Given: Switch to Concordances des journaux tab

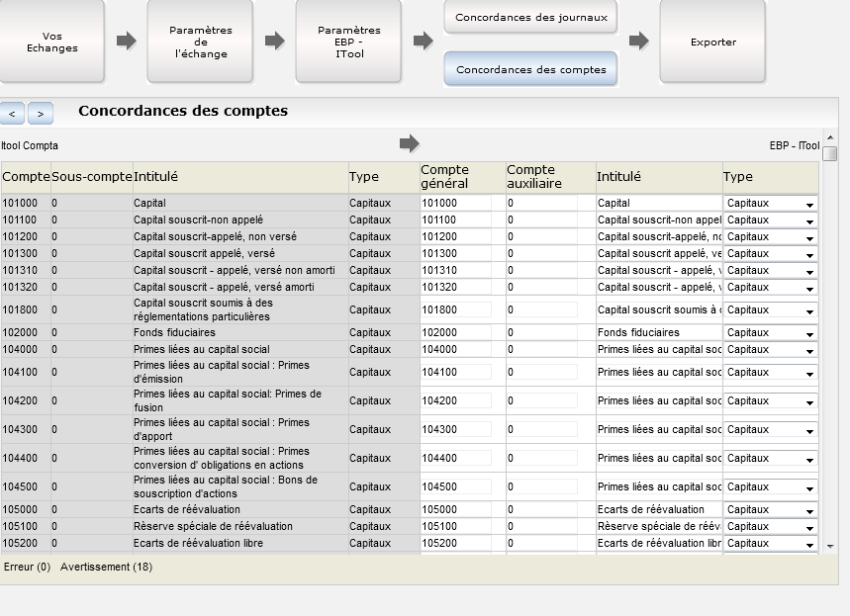Looking at the screenshot, I should [x=530, y=17].
